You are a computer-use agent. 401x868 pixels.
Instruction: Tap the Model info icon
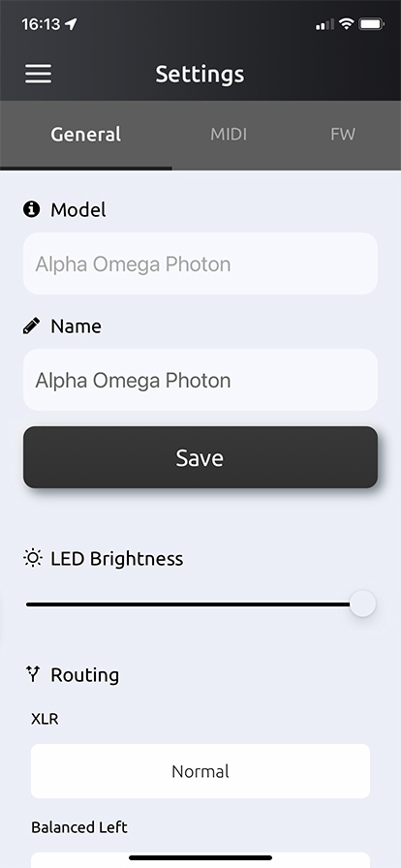(32, 209)
